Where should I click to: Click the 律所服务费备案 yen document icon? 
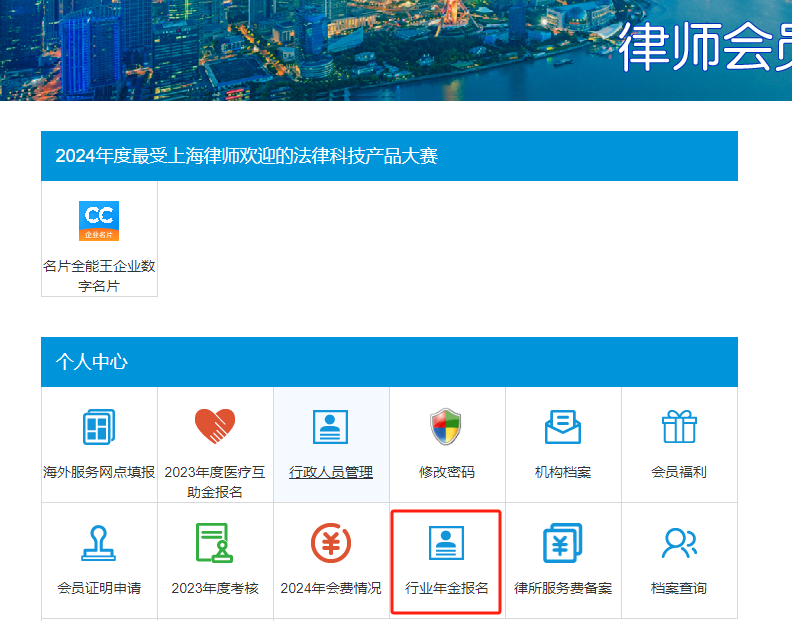pyautogui.click(x=563, y=543)
